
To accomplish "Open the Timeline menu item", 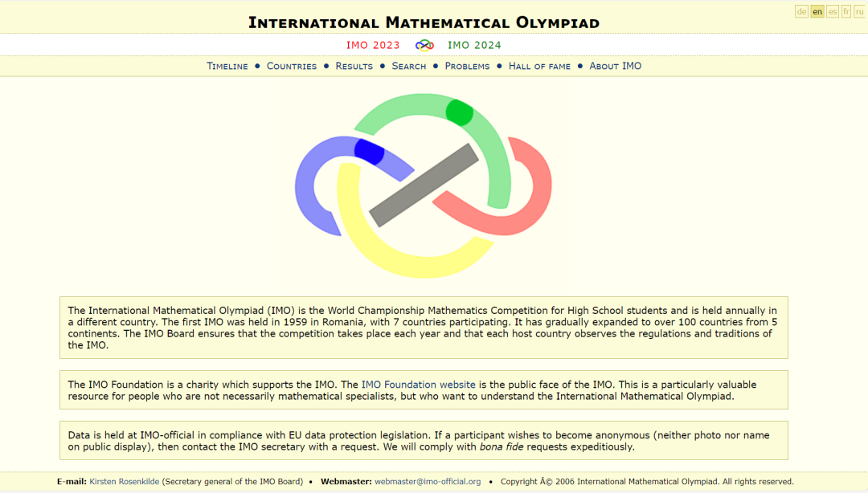I will point(227,66).
